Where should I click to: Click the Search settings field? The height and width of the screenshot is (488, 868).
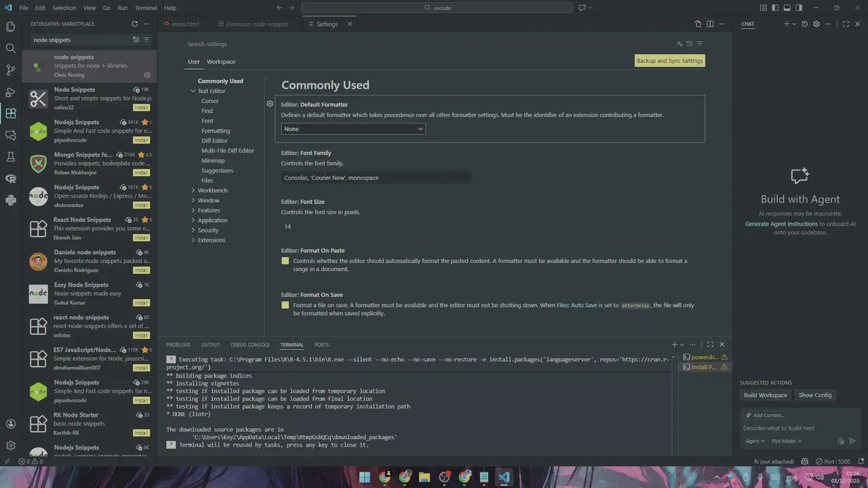[431, 44]
